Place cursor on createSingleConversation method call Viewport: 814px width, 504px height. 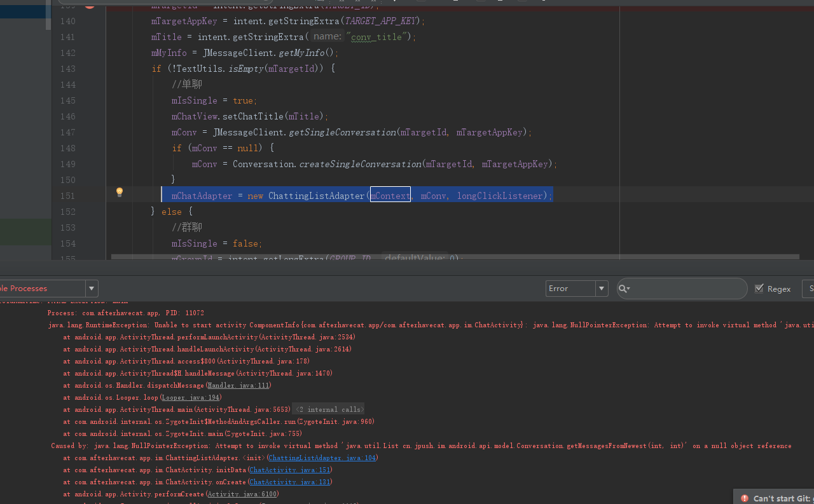click(x=360, y=164)
